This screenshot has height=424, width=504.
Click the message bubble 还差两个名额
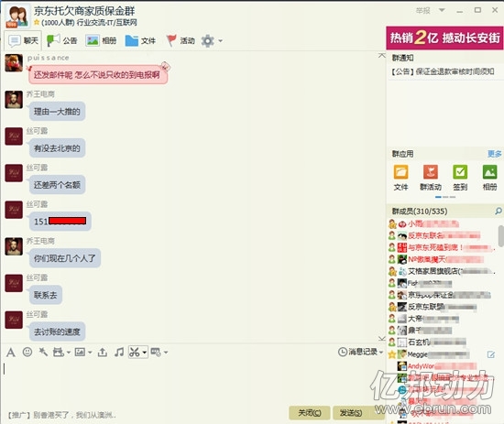pyautogui.click(x=57, y=185)
